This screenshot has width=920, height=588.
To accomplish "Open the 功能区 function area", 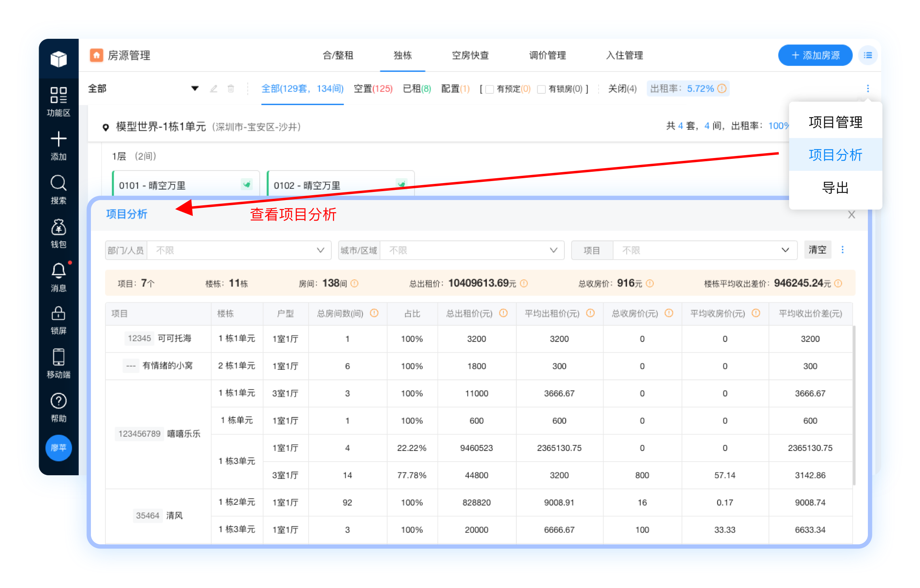I will 59,102.
